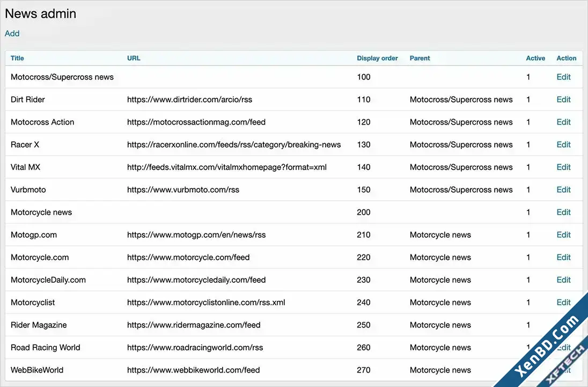This screenshot has height=387, width=588.
Task: Click the vurbmoto.com/rss URL
Action: (183, 189)
